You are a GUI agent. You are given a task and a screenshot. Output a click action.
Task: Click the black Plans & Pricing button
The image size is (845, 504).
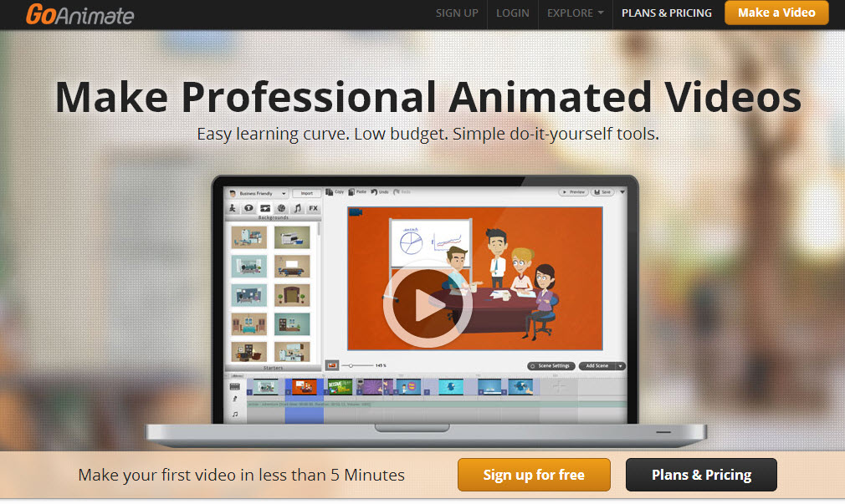pos(701,475)
